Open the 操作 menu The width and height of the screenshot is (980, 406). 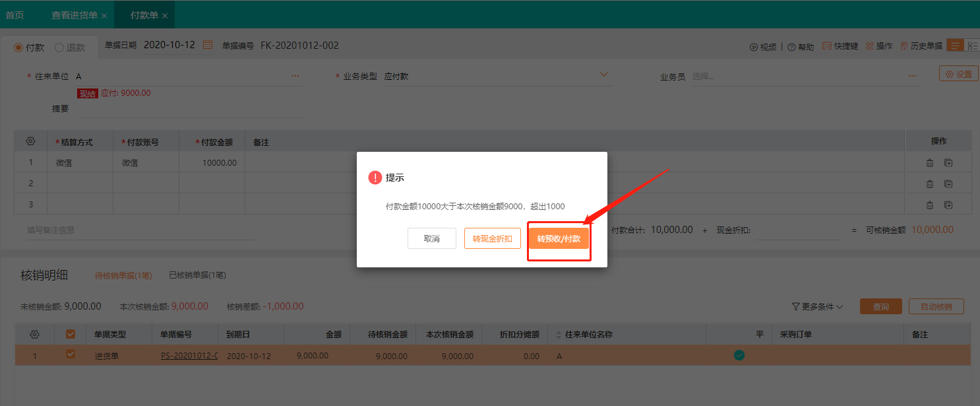(879, 46)
